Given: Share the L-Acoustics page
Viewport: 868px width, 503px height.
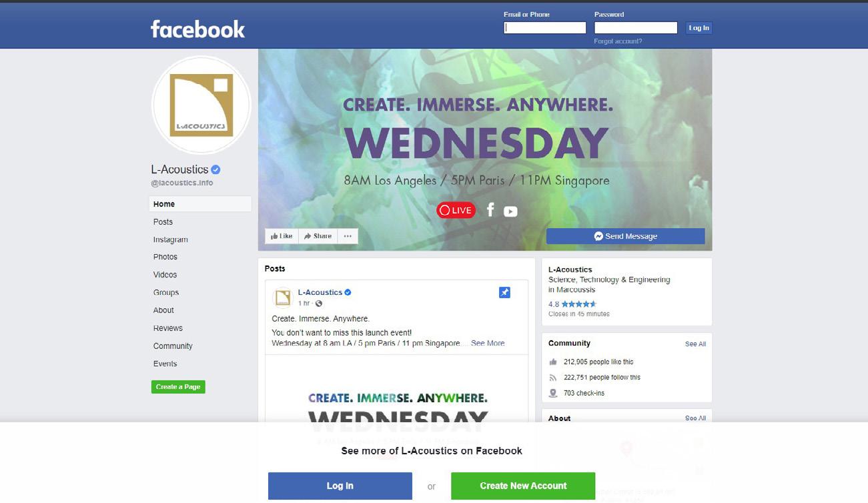Looking at the screenshot, I should 318,236.
